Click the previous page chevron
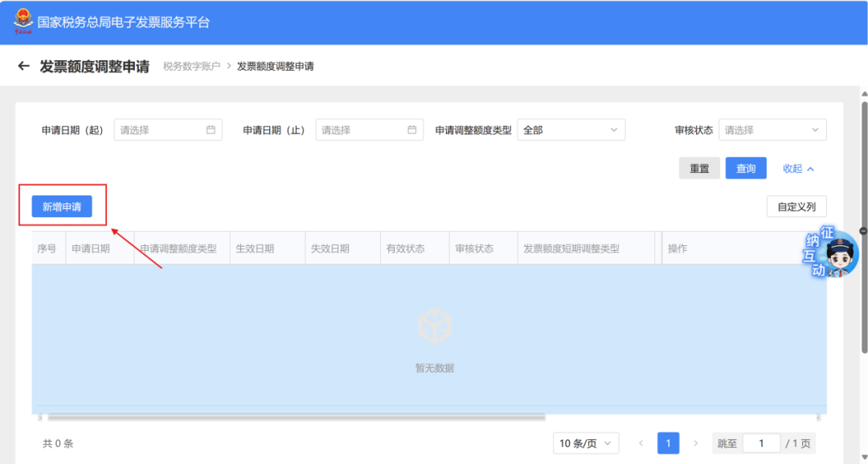Image resolution: width=868 pixels, height=464 pixels. point(641,443)
